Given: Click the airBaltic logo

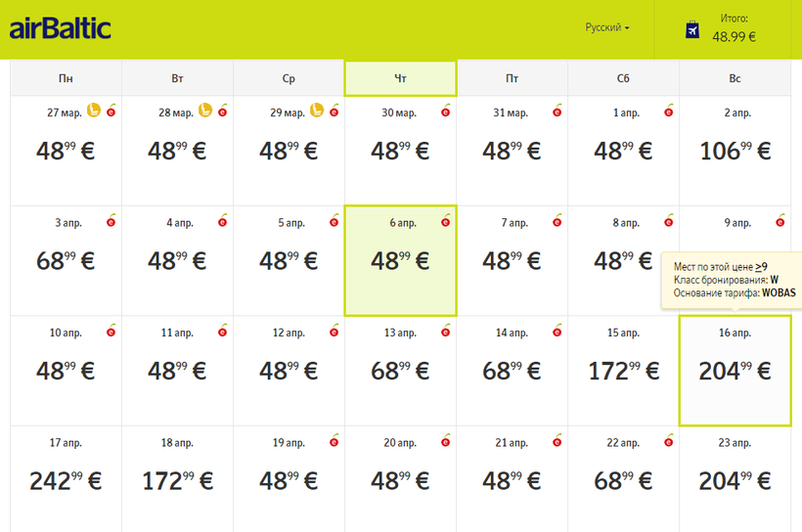Looking at the screenshot, I should click(x=61, y=28).
